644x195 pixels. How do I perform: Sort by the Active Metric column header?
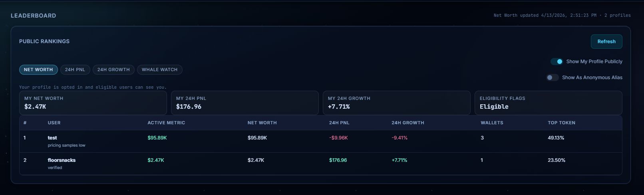point(166,123)
